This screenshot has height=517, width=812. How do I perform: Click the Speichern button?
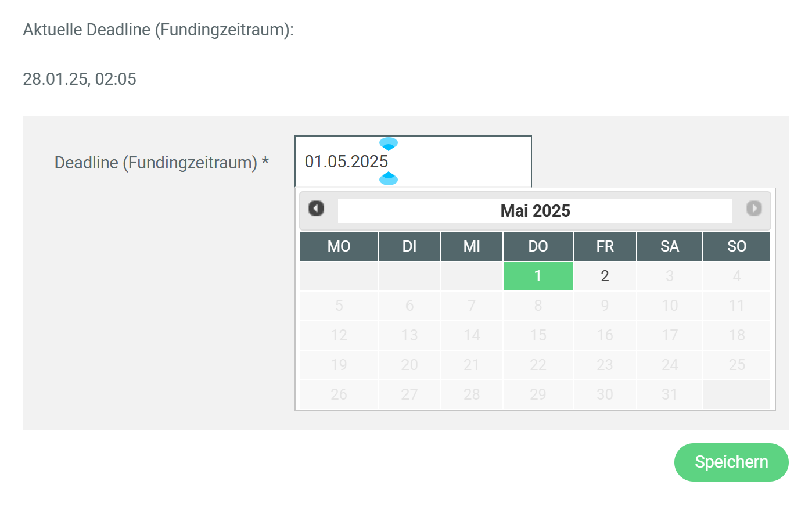coord(731,462)
